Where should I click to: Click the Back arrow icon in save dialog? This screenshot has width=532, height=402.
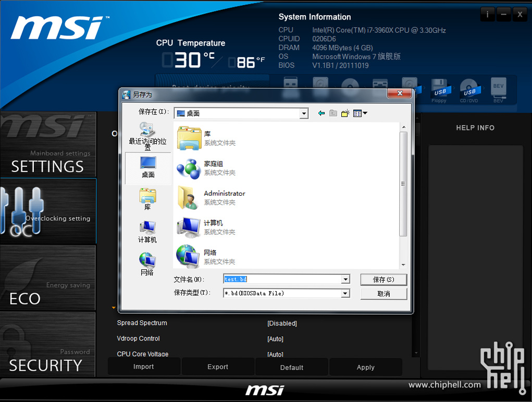[321, 113]
